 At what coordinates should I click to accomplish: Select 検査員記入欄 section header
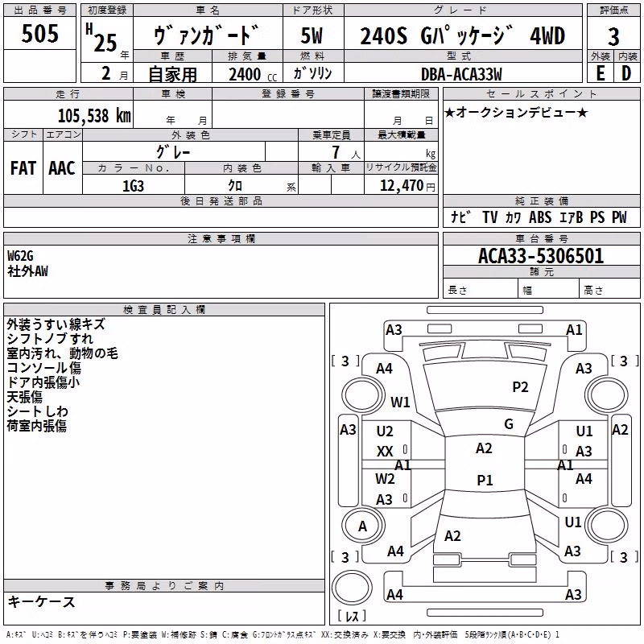[164, 310]
